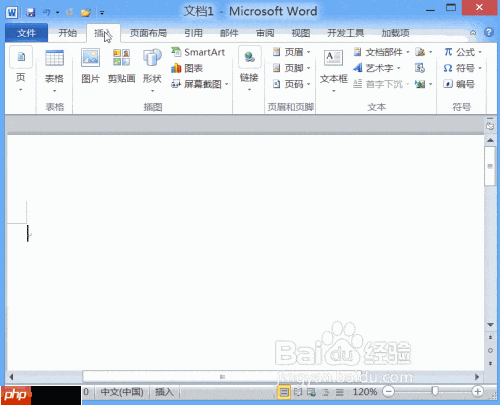Open the 屏幕截图 (Screenshot) menu

[x=199, y=84]
